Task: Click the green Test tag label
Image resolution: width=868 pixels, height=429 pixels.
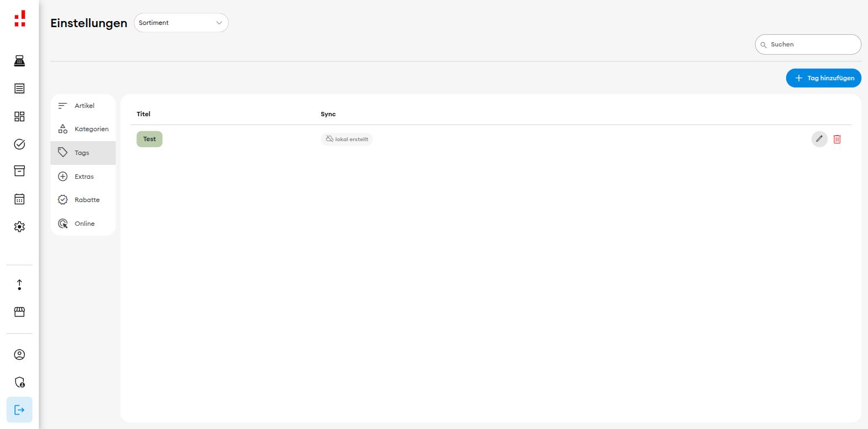Action: [x=149, y=139]
